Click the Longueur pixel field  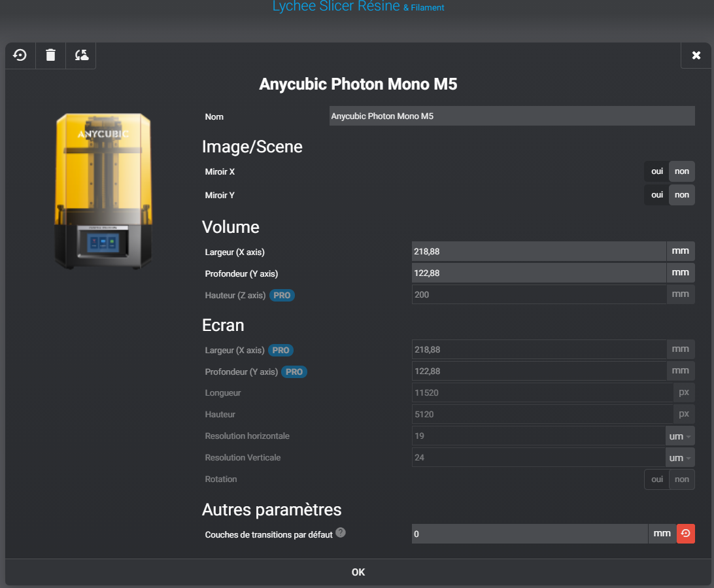pos(542,392)
